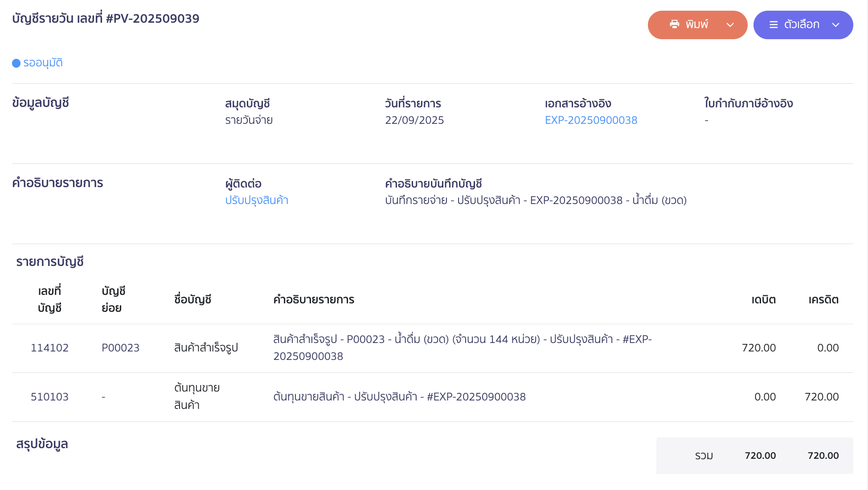This screenshot has height=490, width=868.
Task: Expand the ตัวเลือก options dropdown
Action: coord(835,25)
